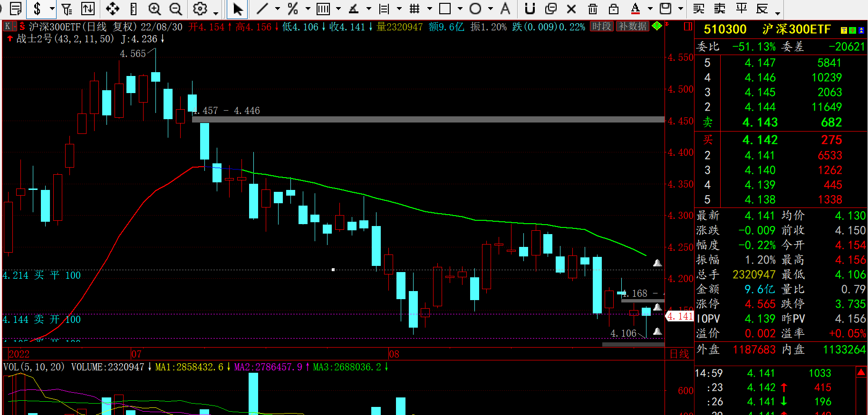The height and width of the screenshot is (415, 868).
Task: Click the save template floppy icon
Action: click(665, 9)
